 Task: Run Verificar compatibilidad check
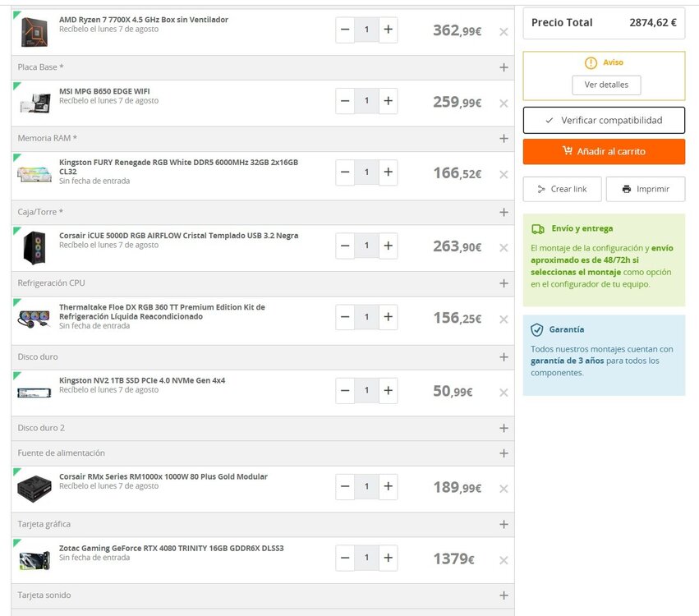coord(604,121)
